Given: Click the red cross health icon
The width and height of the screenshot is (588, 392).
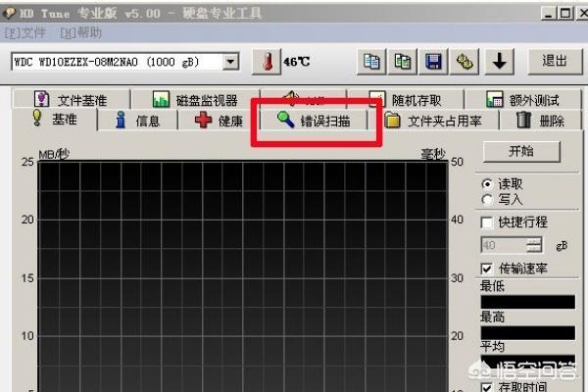Looking at the screenshot, I should [x=203, y=121].
